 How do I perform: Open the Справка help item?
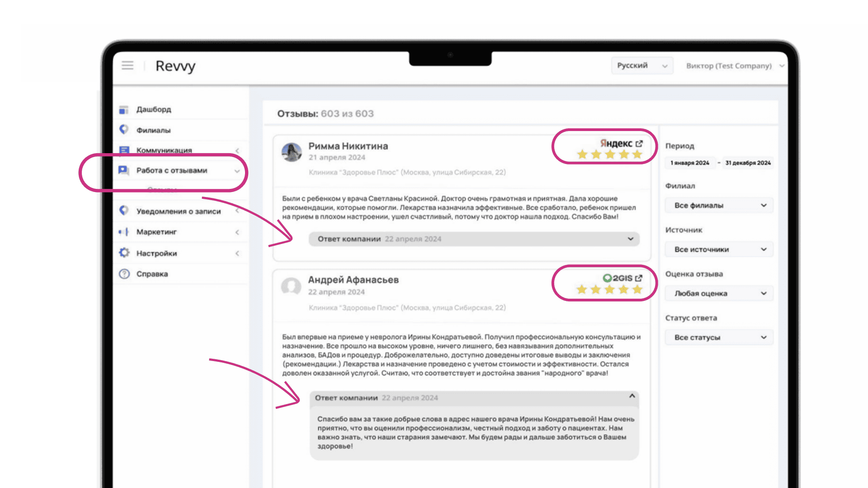coord(152,274)
